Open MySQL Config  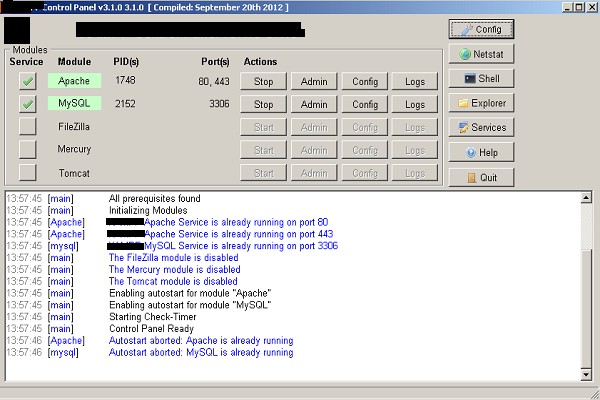pyautogui.click(x=365, y=104)
